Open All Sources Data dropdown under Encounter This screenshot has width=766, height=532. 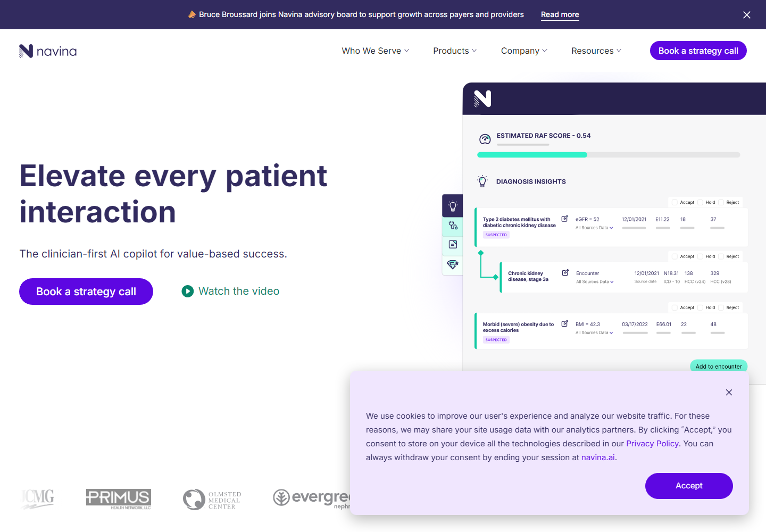tap(595, 282)
